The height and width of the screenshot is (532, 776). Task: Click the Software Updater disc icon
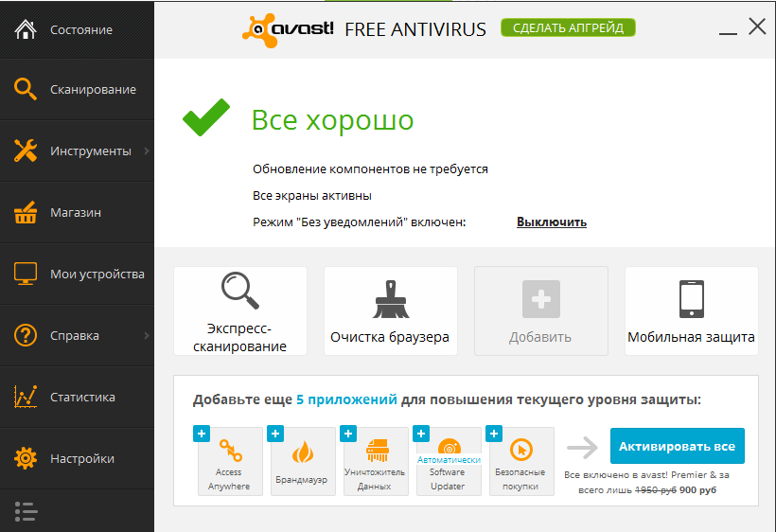[450, 447]
